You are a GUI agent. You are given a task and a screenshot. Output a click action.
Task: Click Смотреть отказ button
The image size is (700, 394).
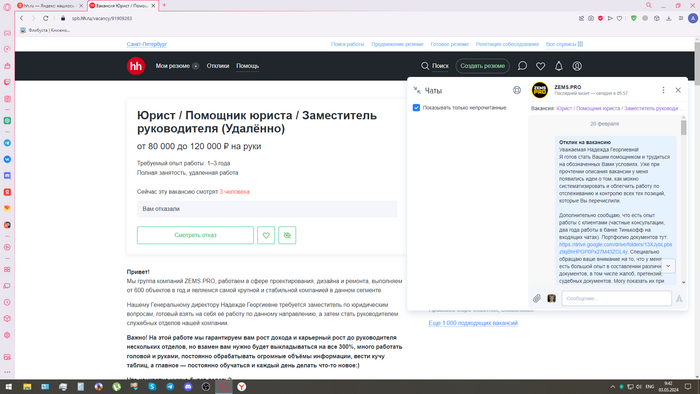pos(195,235)
